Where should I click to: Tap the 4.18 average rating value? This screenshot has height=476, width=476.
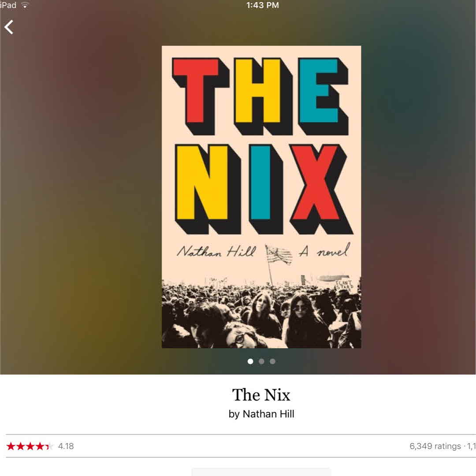click(x=66, y=446)
